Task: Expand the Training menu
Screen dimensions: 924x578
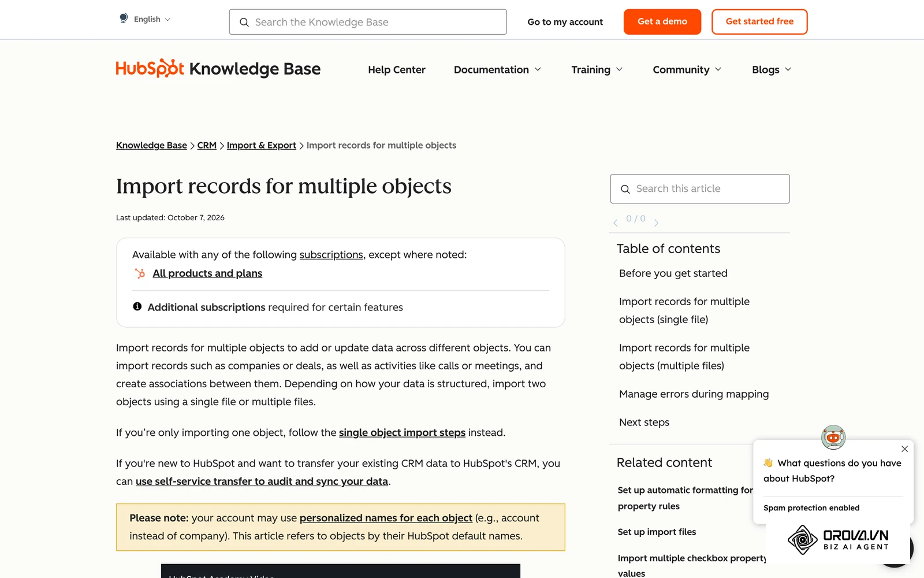Action: pyautogui.click(x=597, y=69)
